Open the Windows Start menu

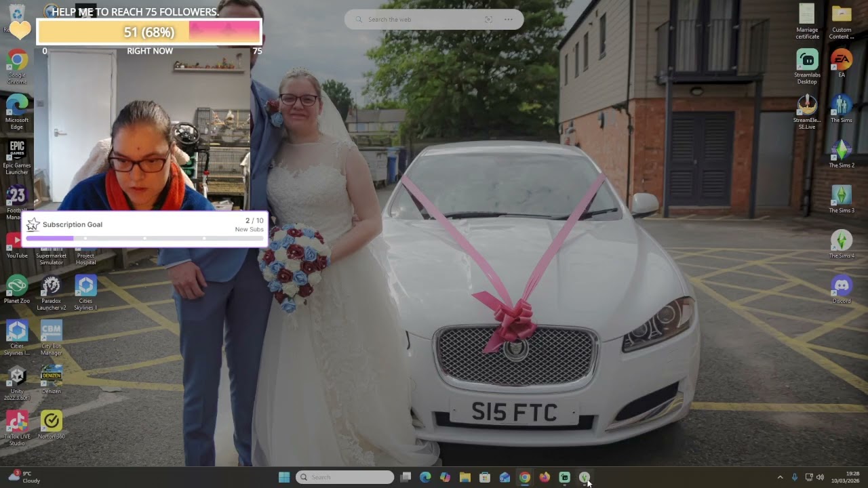284,477
